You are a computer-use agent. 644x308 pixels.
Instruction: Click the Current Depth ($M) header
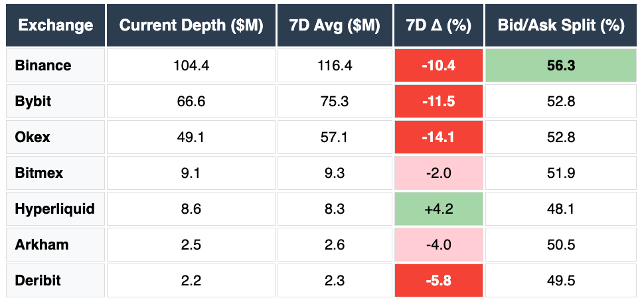tap(191, 26)
